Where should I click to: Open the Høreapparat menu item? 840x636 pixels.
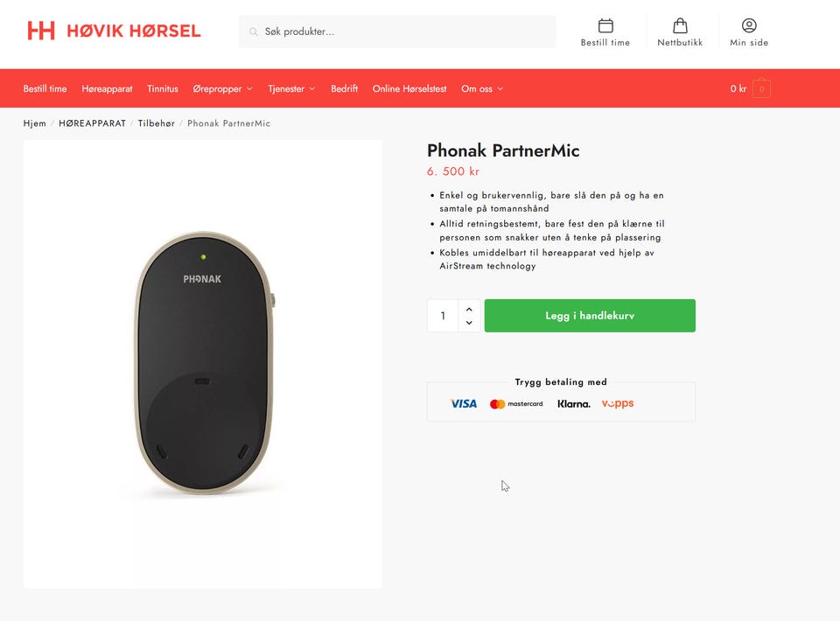107,89
